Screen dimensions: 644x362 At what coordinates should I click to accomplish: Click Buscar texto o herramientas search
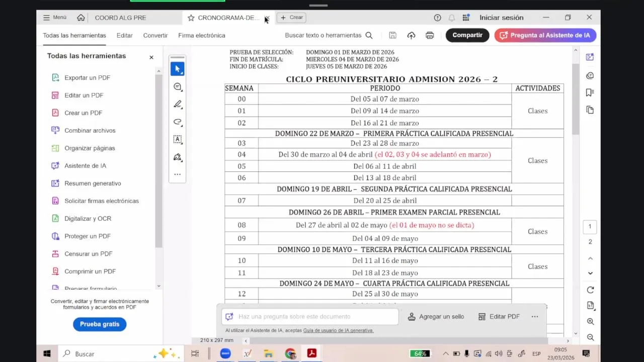tap(329, 35)
